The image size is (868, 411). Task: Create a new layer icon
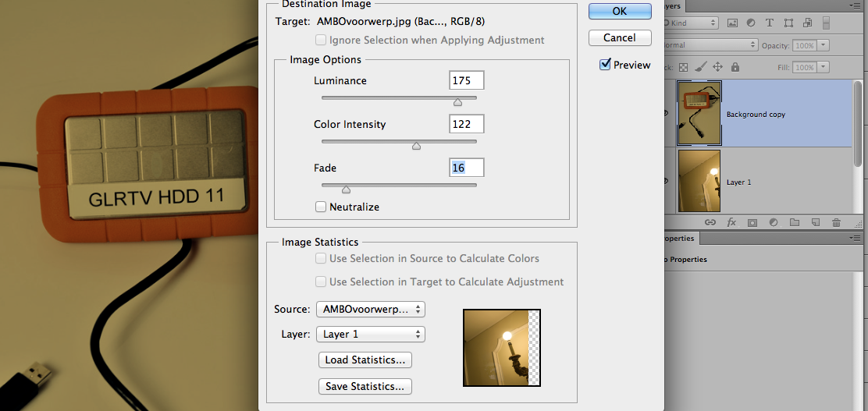(815, 222)
